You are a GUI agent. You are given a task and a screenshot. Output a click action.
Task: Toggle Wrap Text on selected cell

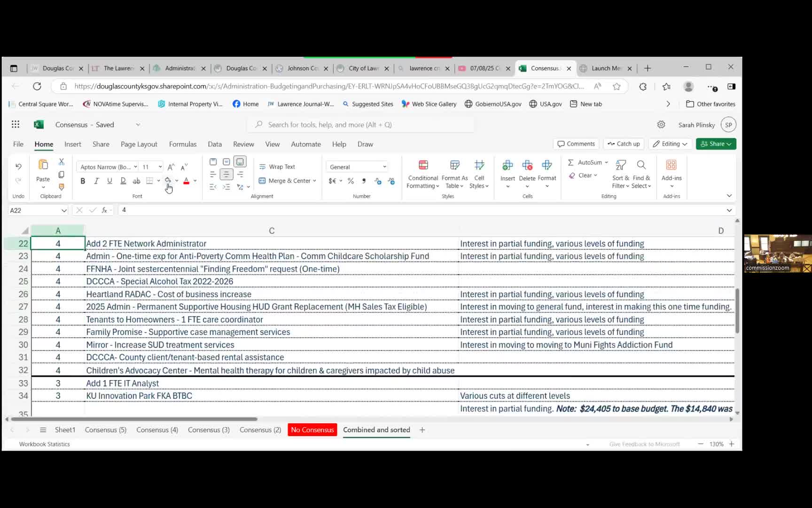click(x=277, y=167)
